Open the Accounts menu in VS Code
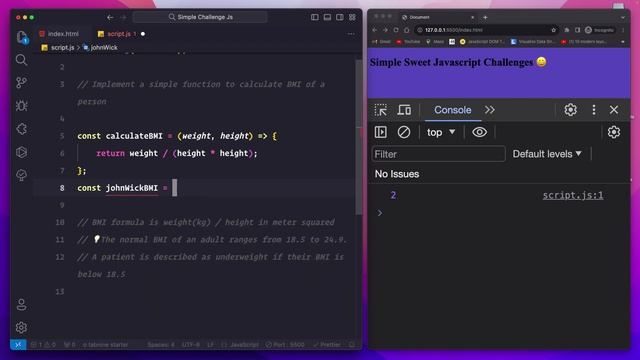This screenshot has height=360, width=640. pyautogui.click(x=21, y=304)
